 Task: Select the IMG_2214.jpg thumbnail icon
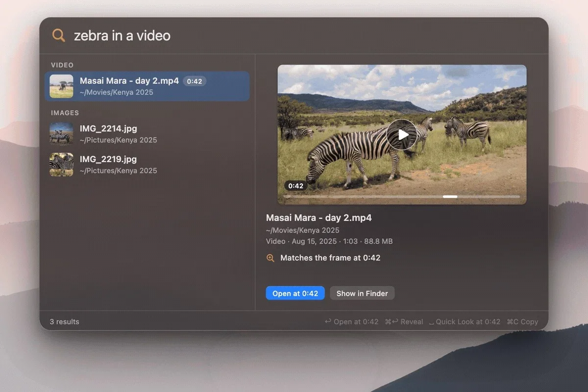pyautogui.click(x=61, y=134)
